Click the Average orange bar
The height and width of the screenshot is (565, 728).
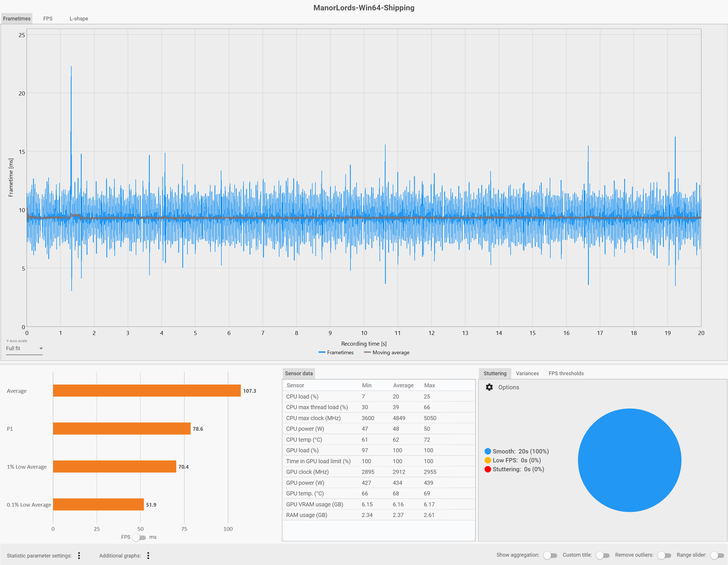tap(147, 391)
